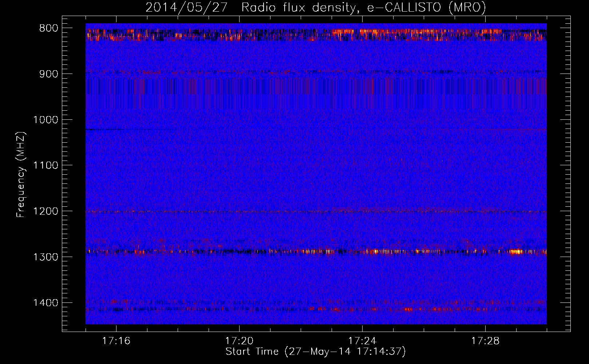Click the 'Frequency (MHZ)' axis label
This screenshot has width=589, height=364.
tap(21, 175)
